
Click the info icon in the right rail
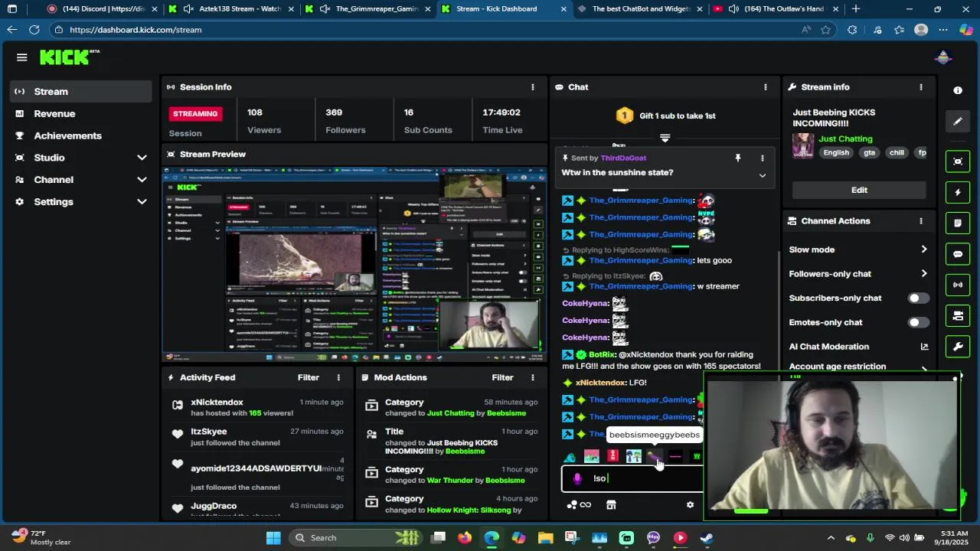click(958, 90)
